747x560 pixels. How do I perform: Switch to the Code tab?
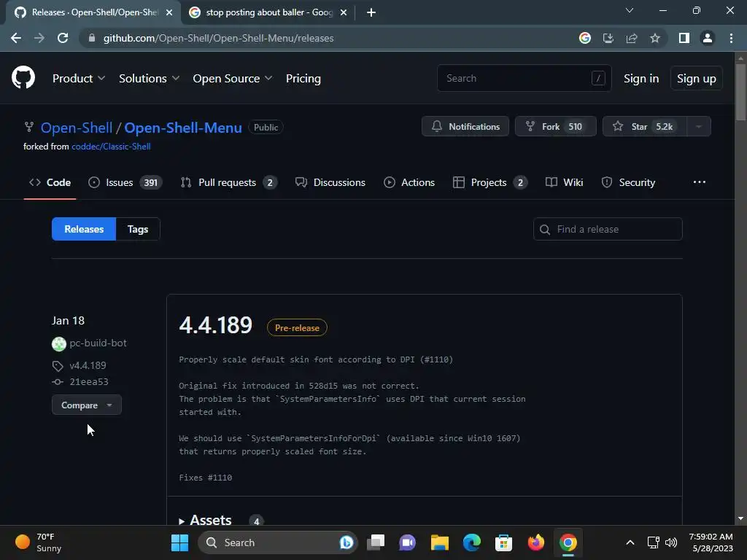coord(50,182)
